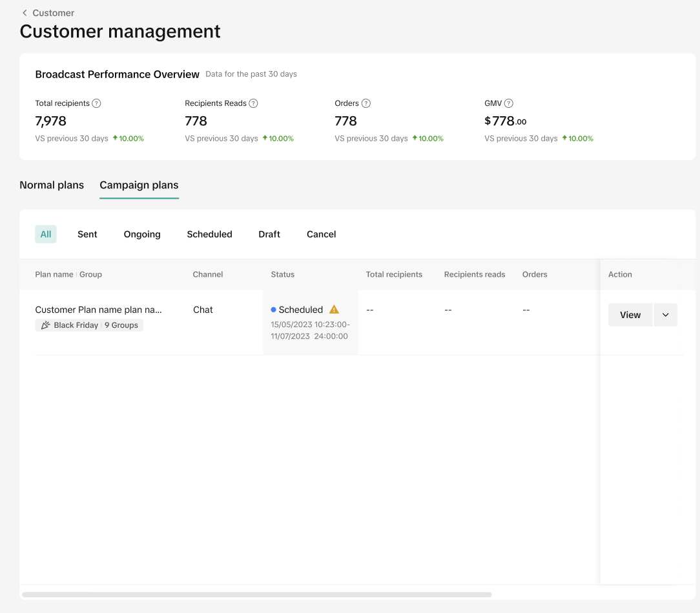Click the horizontal scrollbar below the table
The width and height of the screenshot is (700, 613).
pyautogui.click(x=256, y=594)
